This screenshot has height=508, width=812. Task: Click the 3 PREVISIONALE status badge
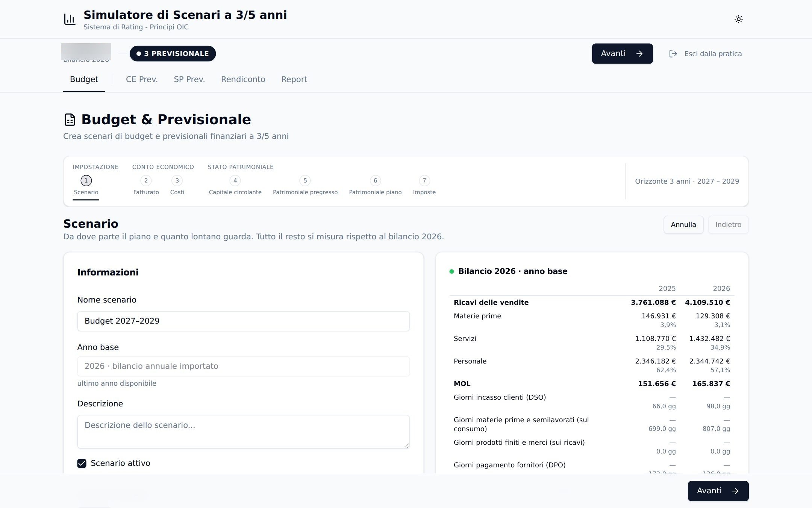pos(173,54)
